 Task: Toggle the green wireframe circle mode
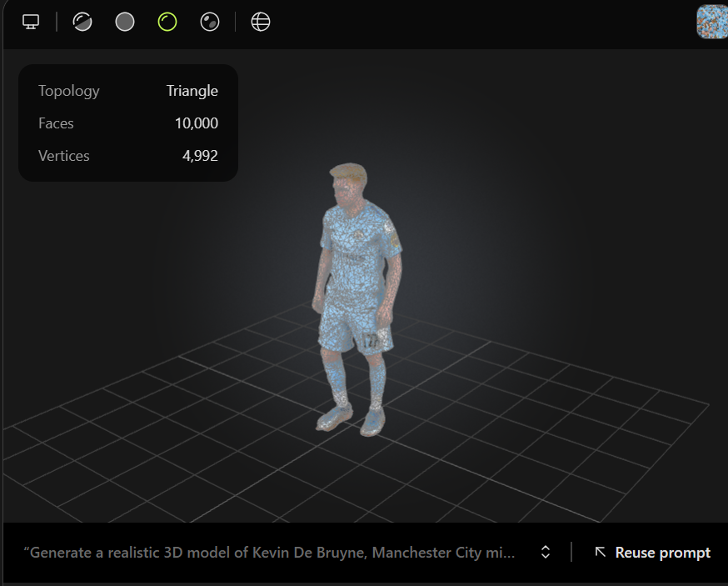tap(167, 22)
